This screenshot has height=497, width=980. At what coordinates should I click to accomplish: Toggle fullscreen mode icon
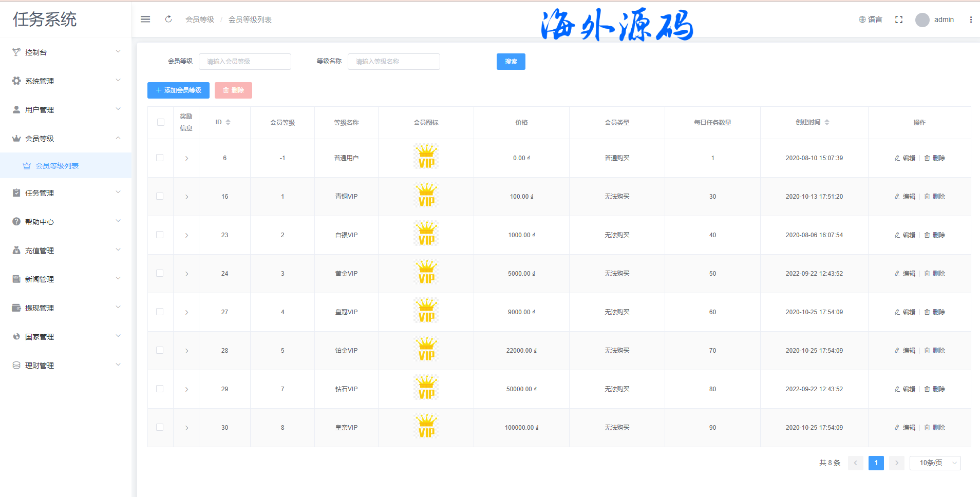point(898,20)
